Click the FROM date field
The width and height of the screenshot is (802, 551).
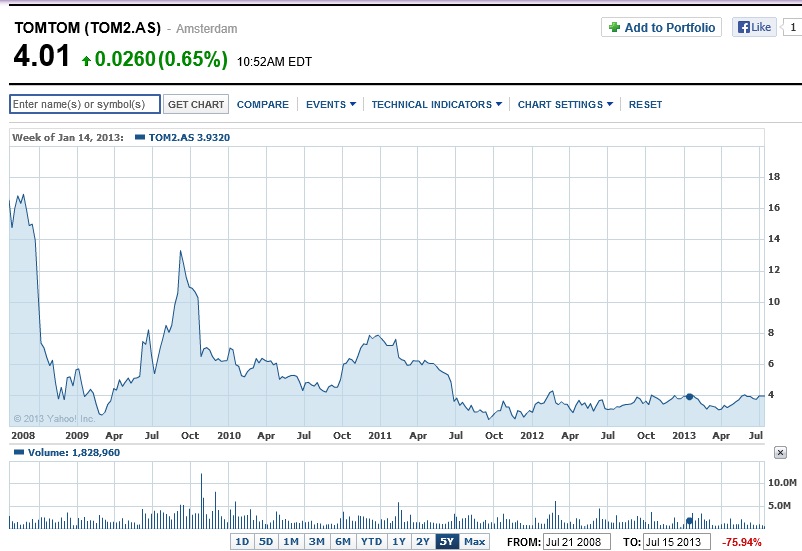(x=576, y=542)
